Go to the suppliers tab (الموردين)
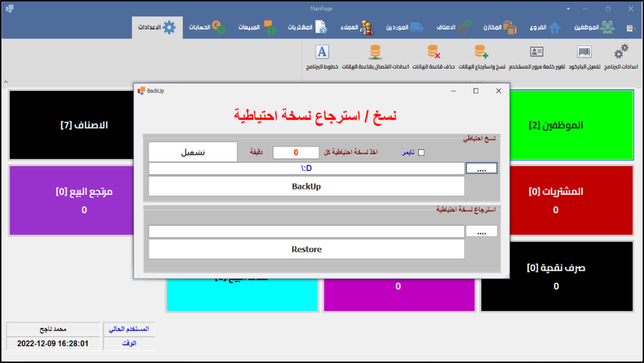644x363 pixels. coord(405,27)
